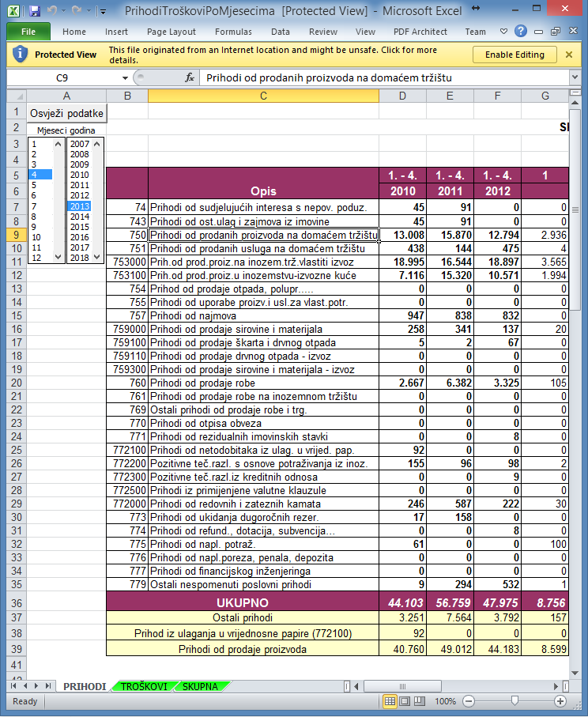588x717 pixels.
Task: Open Microsoft Excel Help question mark
Action: (x=520, y=31)
